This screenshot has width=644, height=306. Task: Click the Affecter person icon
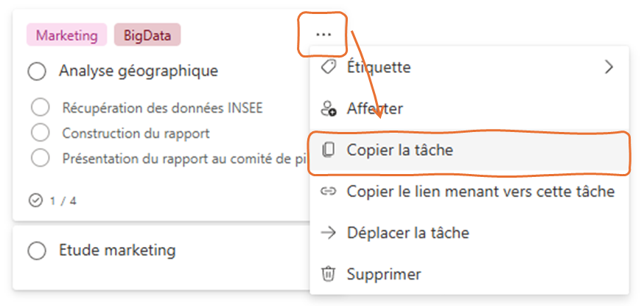click(329, 109)
